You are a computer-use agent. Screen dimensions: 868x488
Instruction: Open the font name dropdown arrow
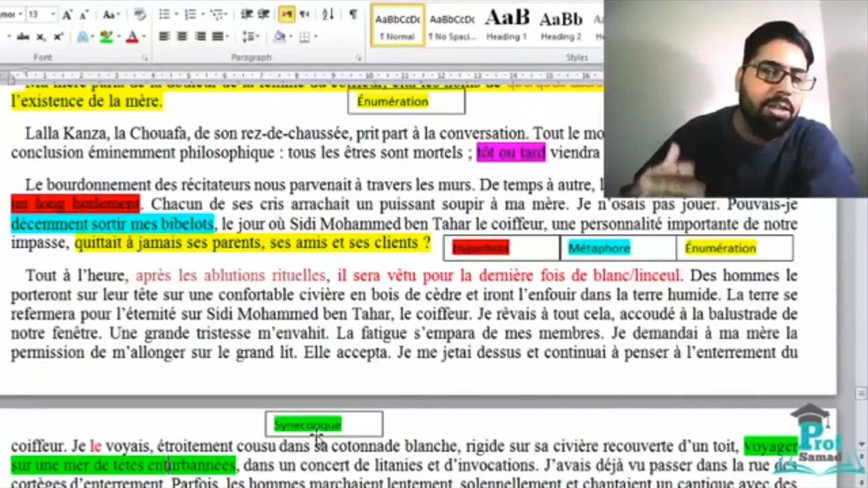[21, 14]
